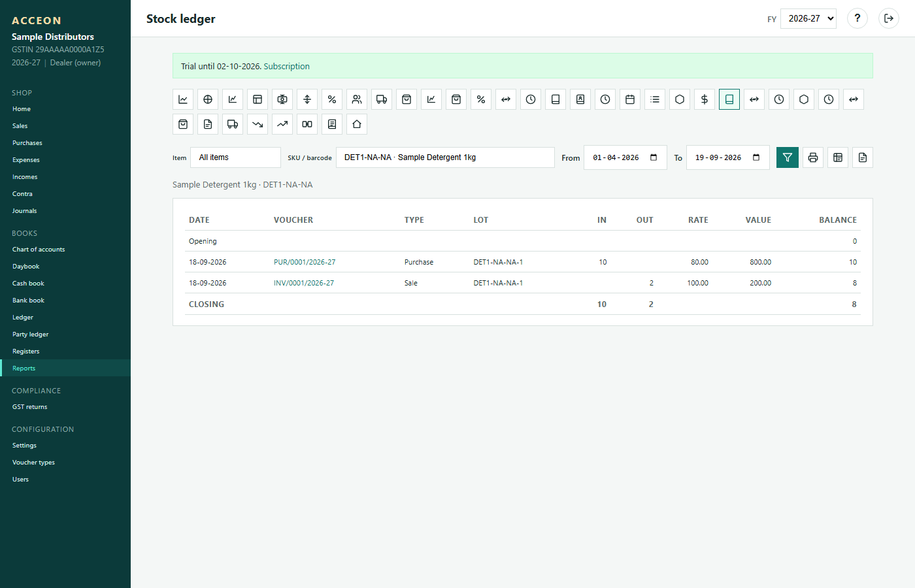Click the dollar sign report icon
The width and height of the screenshot is (915, 588).
[705, 99]
